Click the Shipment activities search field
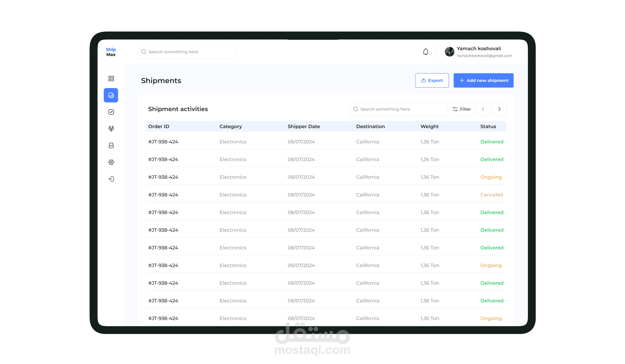 click(x=399, y=109)
